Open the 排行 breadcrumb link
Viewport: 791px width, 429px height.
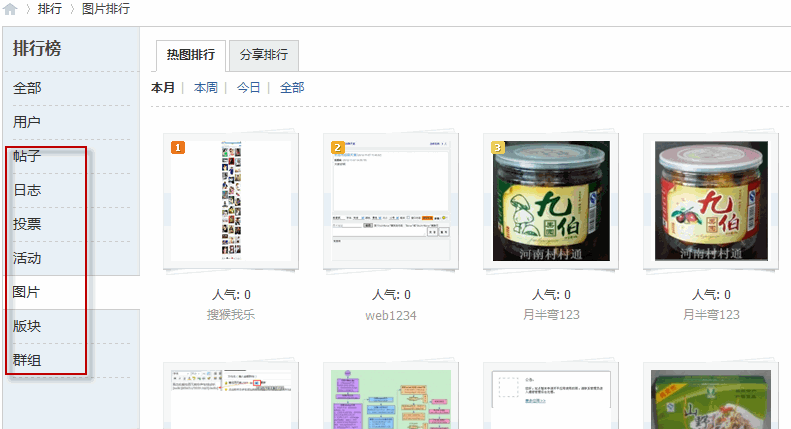(x=50, y=9)
